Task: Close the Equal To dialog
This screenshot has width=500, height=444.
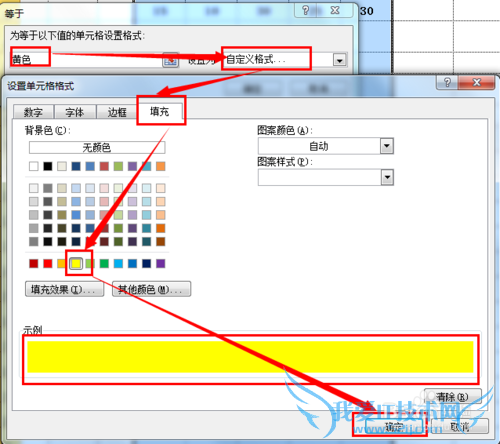Action: coord(335,11)
